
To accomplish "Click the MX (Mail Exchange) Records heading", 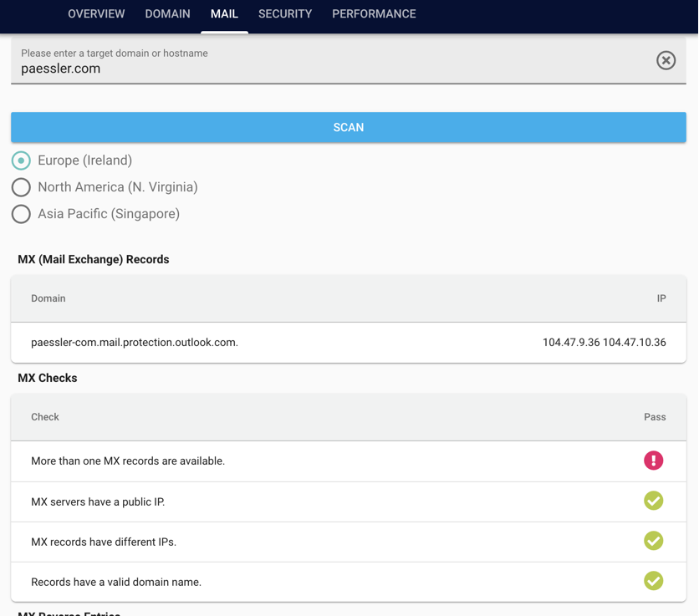I will pos(94,259).
